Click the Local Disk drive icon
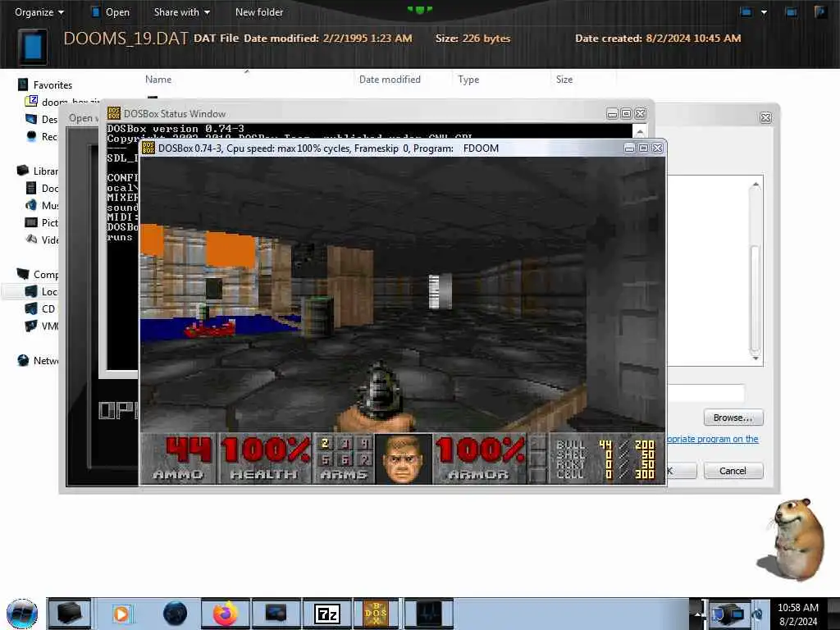The image size is (840, 630). pyautogui.click(x=32, y=291)
